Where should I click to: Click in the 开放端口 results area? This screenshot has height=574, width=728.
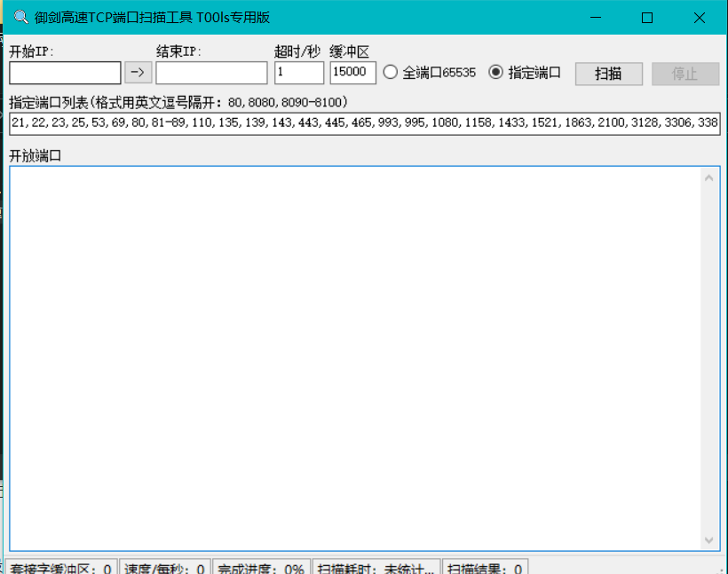pyautogui.click(x=355, y=355)
